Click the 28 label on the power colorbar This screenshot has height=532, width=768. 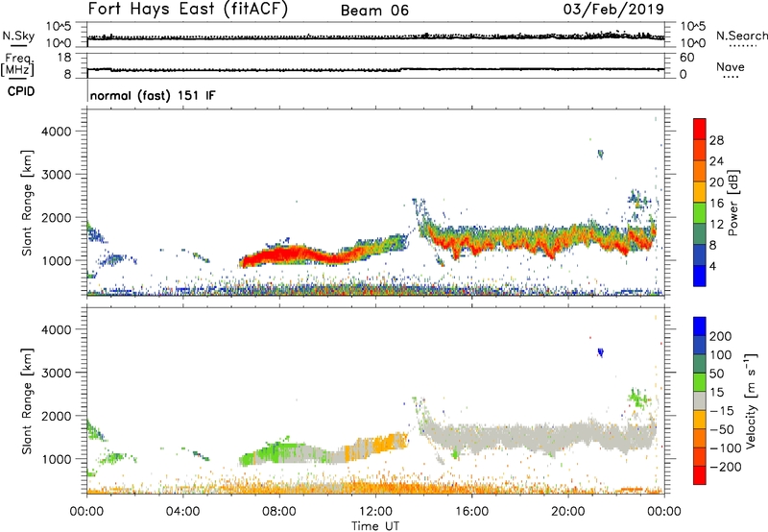click(x=716, y=140)
